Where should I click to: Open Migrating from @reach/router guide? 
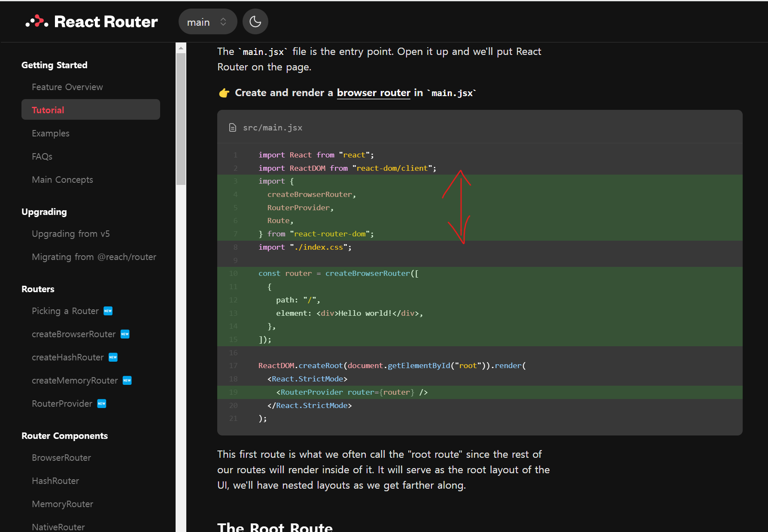tap(94, 257)
